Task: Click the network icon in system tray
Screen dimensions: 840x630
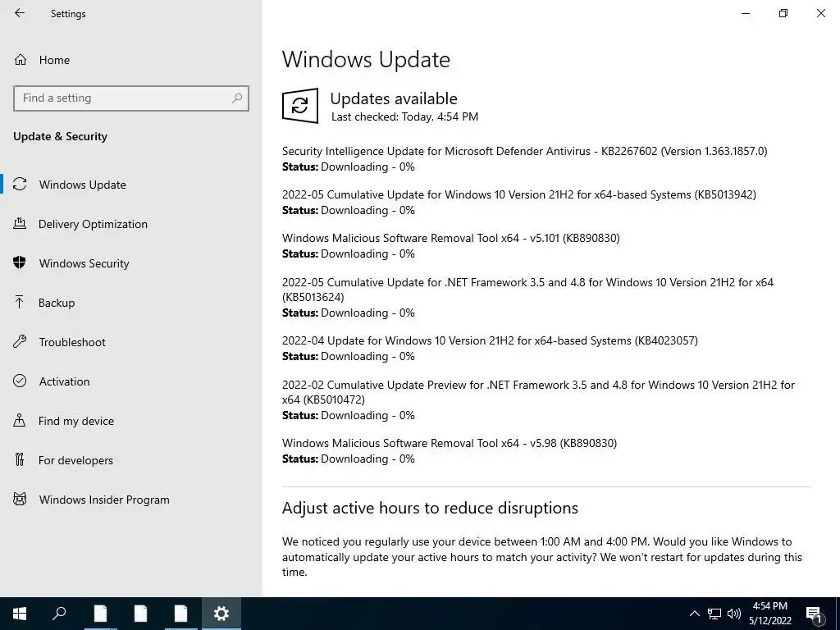Action: pos(714,614)
